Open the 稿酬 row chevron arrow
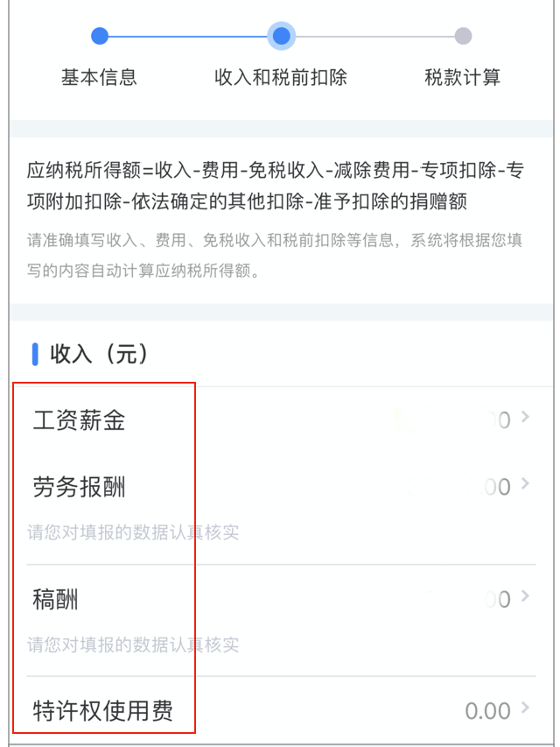This screenshot has height=747, width=560. coord(525,596)
